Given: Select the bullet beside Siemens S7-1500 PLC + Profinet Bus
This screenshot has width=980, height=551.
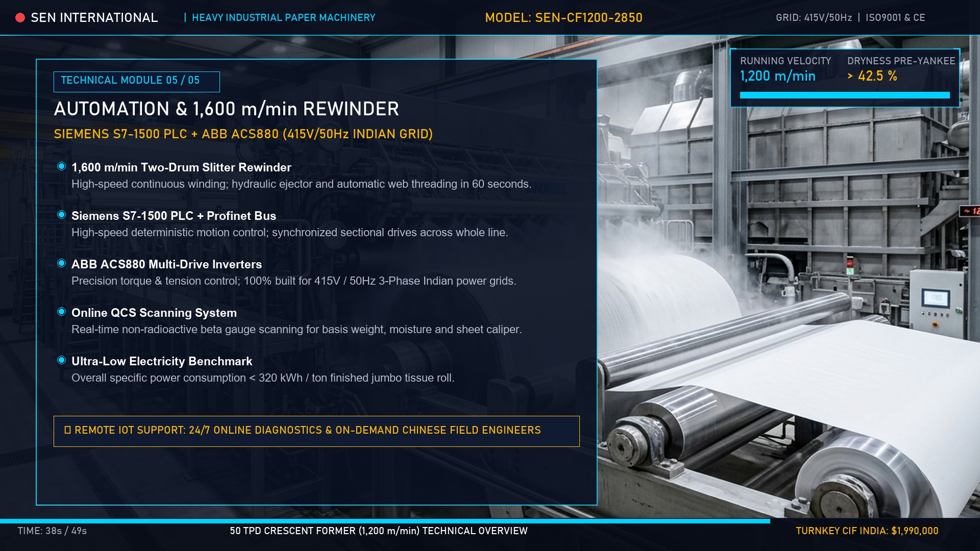Looking at the screenshot, I should [x=62, y=215].
